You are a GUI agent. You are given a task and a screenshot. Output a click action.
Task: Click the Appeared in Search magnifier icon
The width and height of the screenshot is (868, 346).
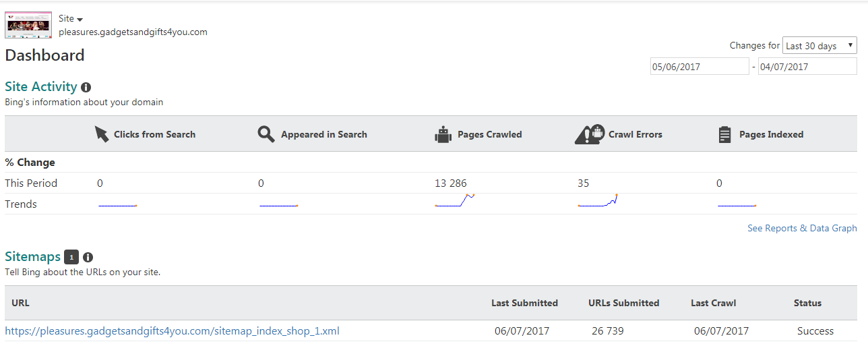tap(266, 134)
